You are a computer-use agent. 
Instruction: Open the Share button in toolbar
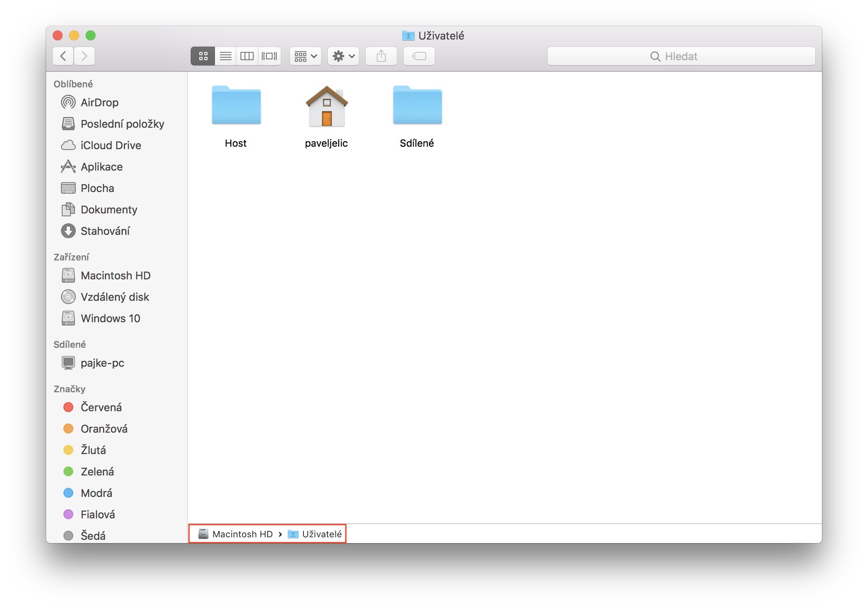pyautogui.click(x=381, y=56)
